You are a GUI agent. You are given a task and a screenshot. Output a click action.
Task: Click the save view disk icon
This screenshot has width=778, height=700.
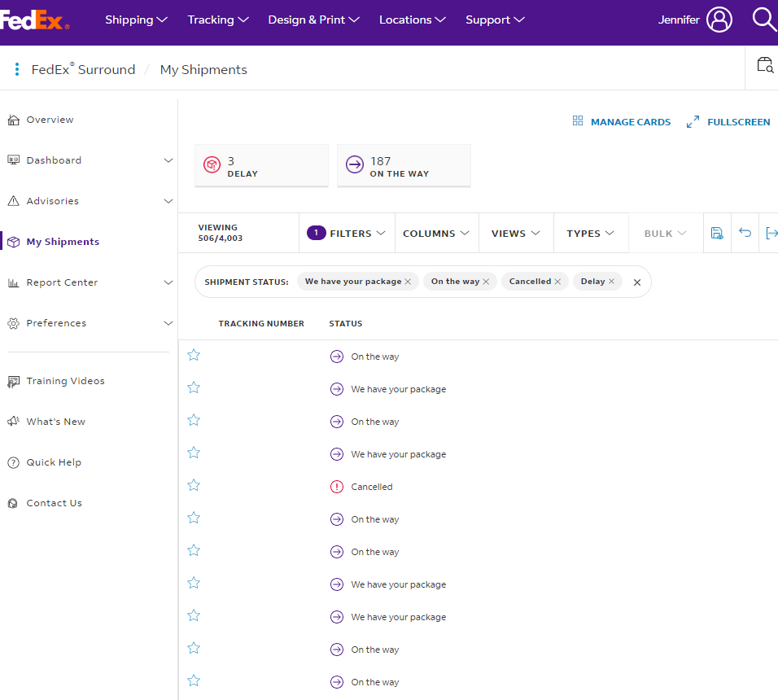pos(717,233)
